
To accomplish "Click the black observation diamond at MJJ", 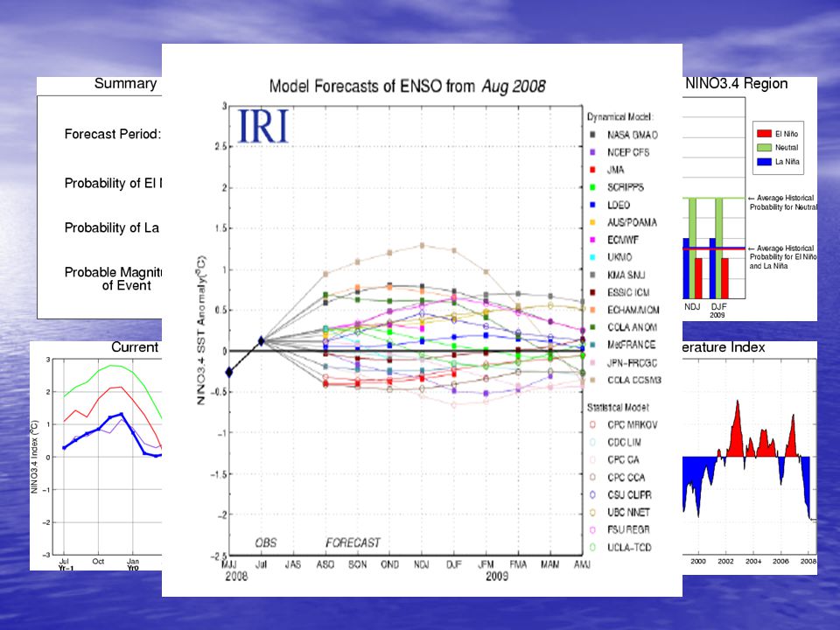I will [229, 373].
